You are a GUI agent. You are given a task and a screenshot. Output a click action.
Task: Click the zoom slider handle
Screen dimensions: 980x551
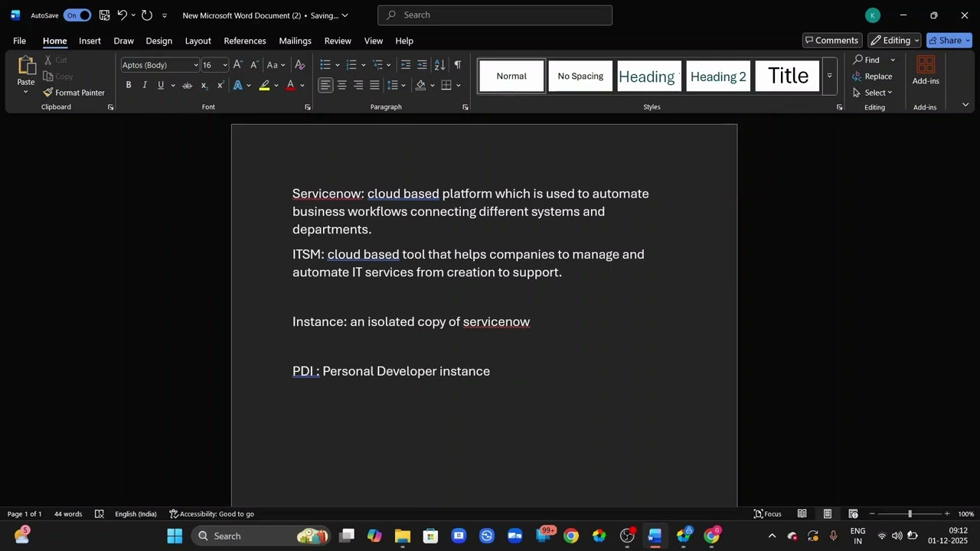(x=910, y=514)
